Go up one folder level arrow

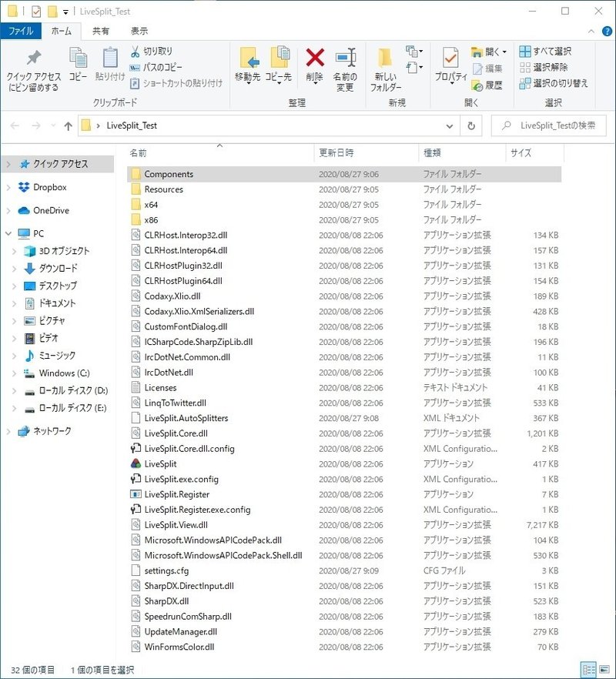[x=68, y=126]
